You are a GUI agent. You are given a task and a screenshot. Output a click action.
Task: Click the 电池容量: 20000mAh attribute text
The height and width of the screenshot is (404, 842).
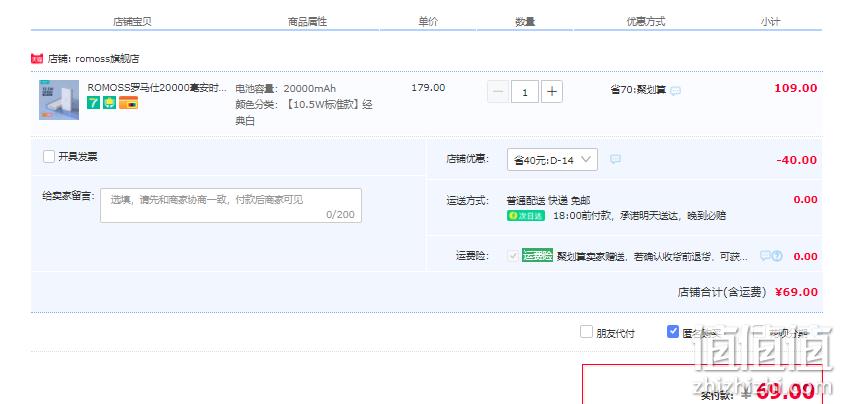pyautogui.click(x=286, y=89)
